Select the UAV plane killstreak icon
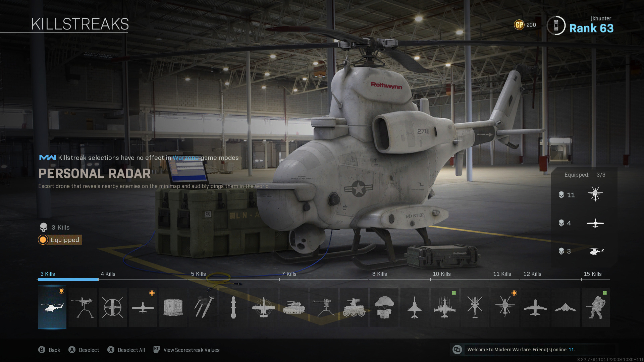644x362 pixels. (x=143, y=307)
